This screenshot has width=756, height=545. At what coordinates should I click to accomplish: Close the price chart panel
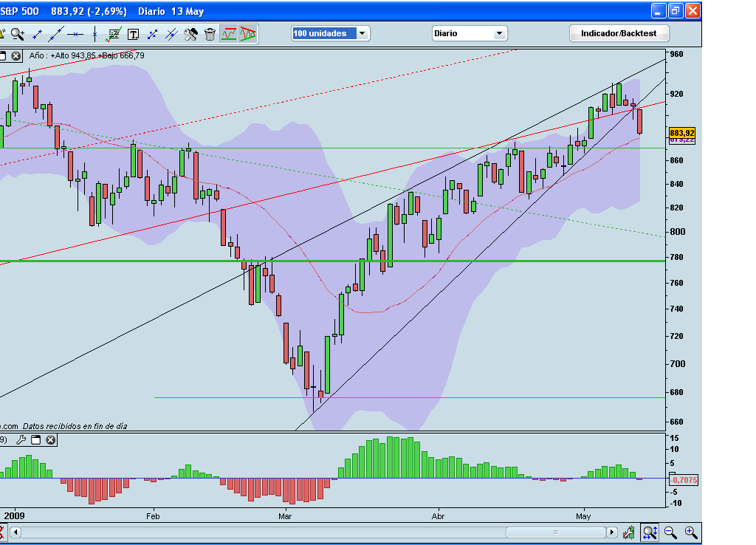click(16, 56)
